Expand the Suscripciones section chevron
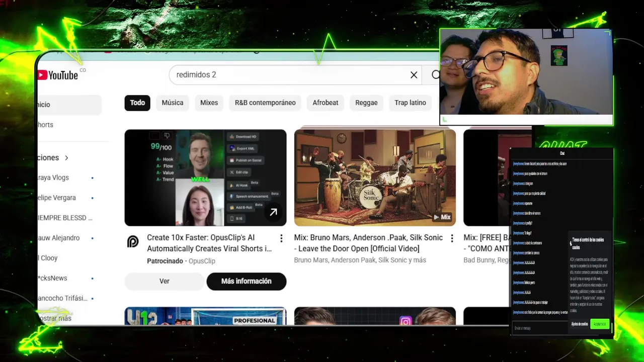The image size is (644, 362). (x=66, y=158)
